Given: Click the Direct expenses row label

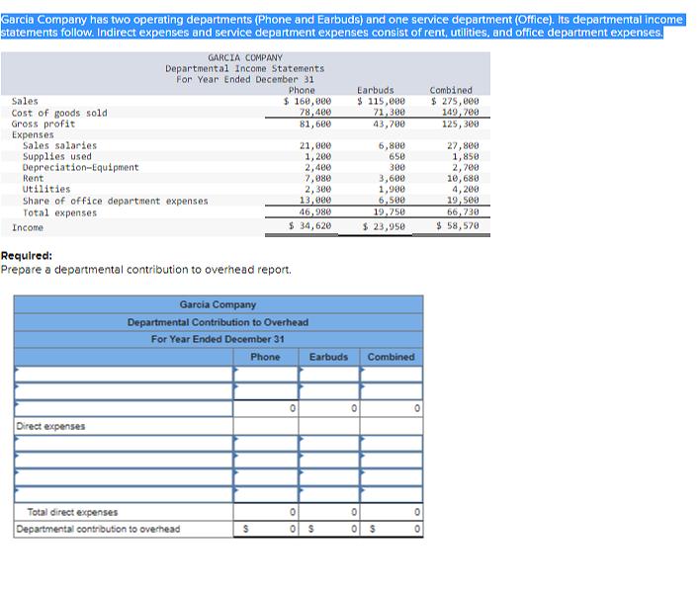Looking at the screenshot, I should point(50,426).
